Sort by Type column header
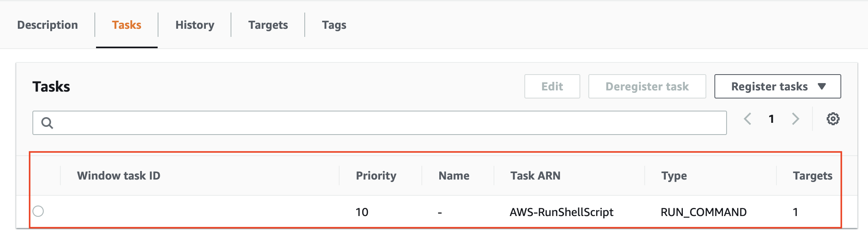This screenshot has height=244, width=868. coord(674,176)
